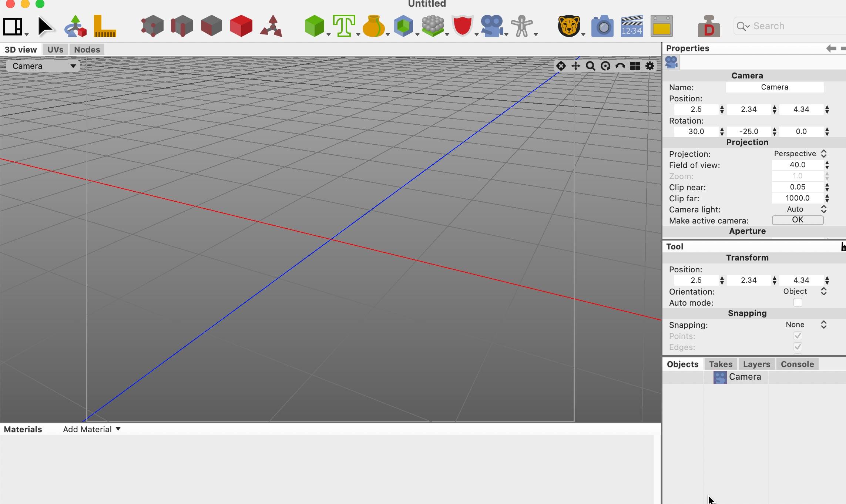Open the clapperboard animation render icon

click(x=632, y=26)
